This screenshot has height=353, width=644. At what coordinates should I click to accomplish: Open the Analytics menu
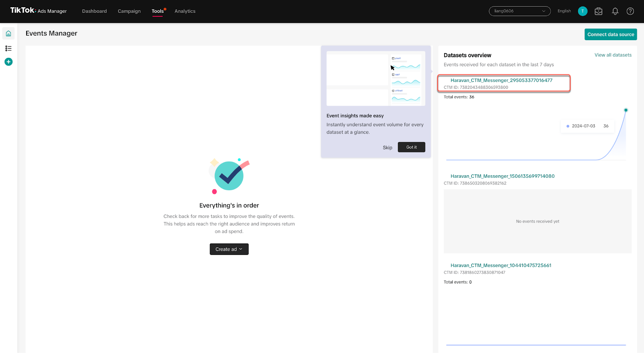coord(185,11)
